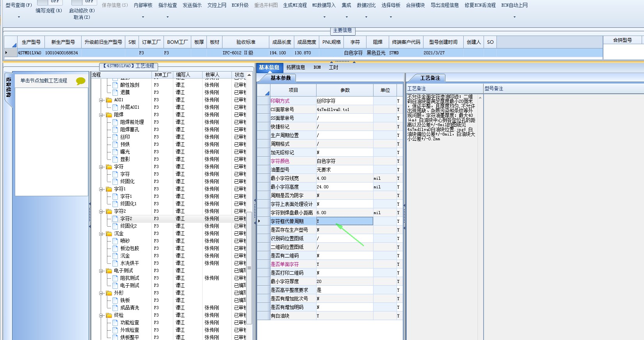
Task: Switch to the 工时 tab
Action: point(333,67)
